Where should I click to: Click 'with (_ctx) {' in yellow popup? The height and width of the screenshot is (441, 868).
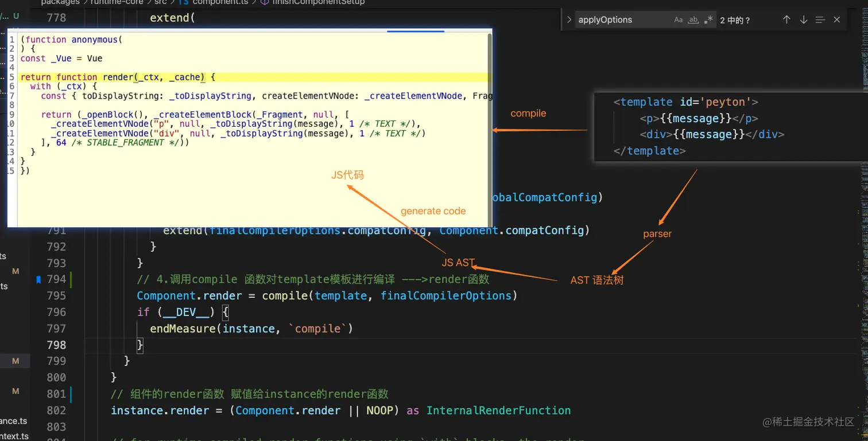(64, 87)
